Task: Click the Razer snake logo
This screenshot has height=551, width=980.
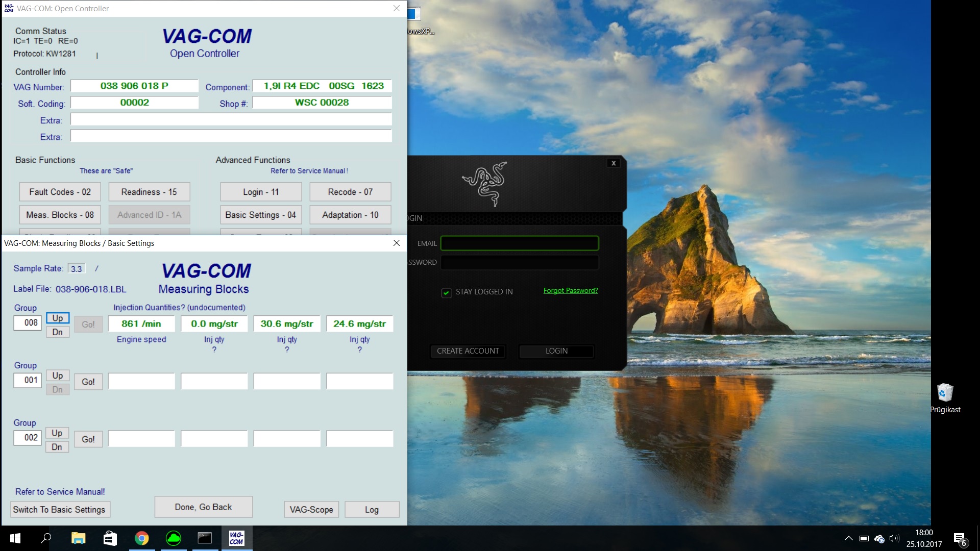Action: click(485, 184)
